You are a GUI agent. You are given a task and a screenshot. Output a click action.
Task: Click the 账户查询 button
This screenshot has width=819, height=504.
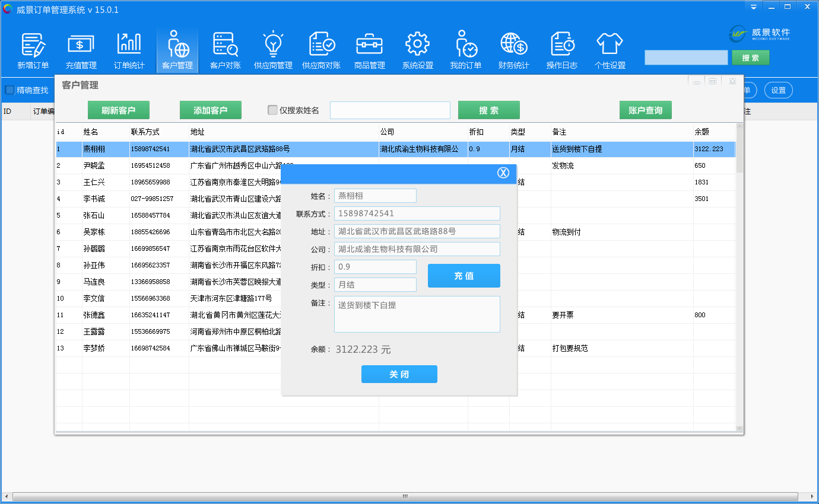(645, 110)
